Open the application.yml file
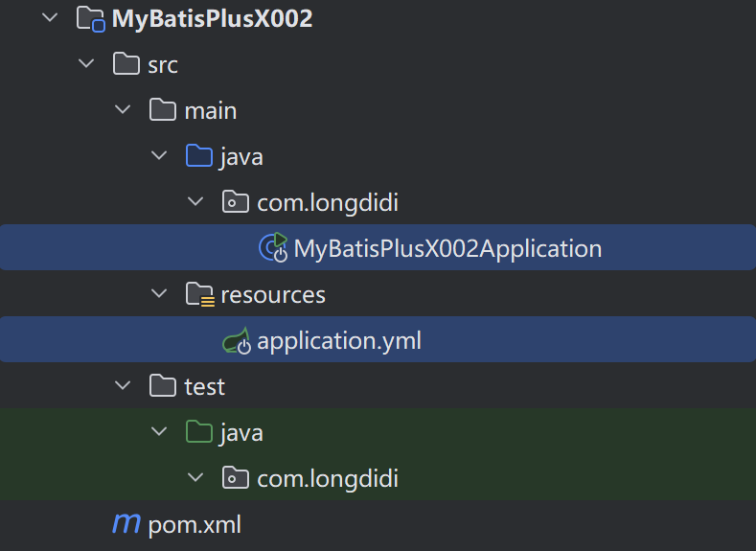Screen dimensions: 756x551 point(339,341)
